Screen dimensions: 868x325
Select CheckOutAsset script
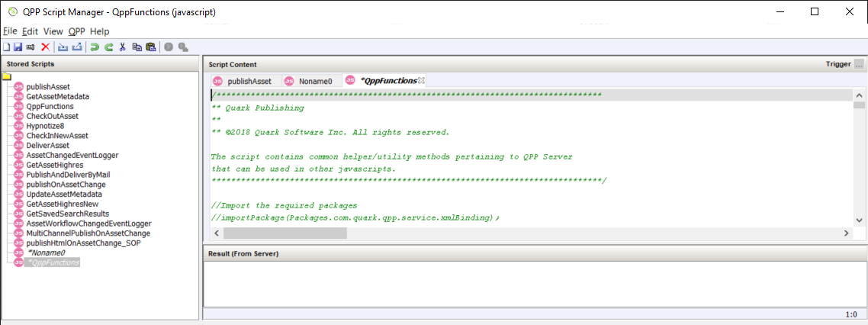coord(52,116)
